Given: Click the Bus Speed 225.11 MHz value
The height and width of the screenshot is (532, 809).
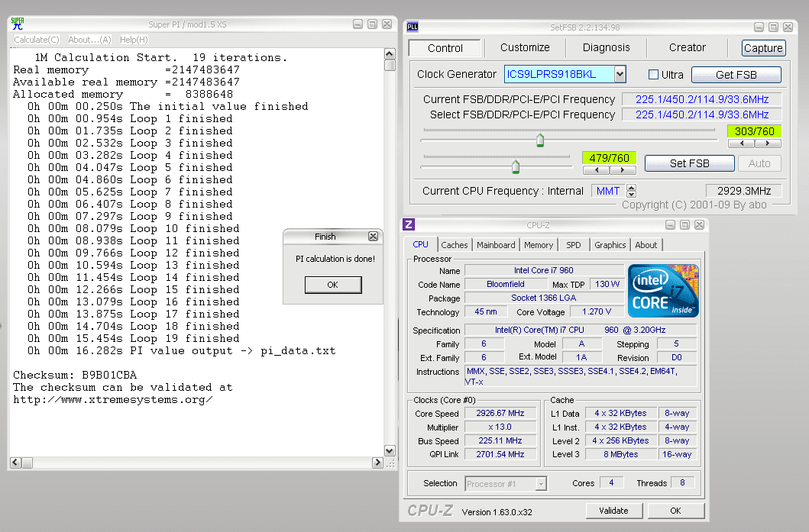Looking at the screenshot, I should 500,440.
